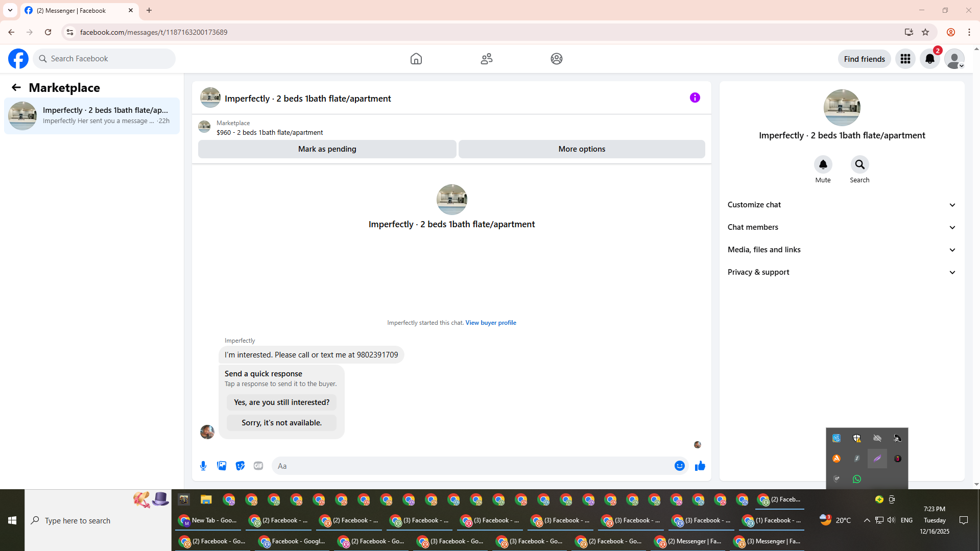Open the Chrome tab search dropdown
Screen dimensions: 980x551
coord(10,10)
